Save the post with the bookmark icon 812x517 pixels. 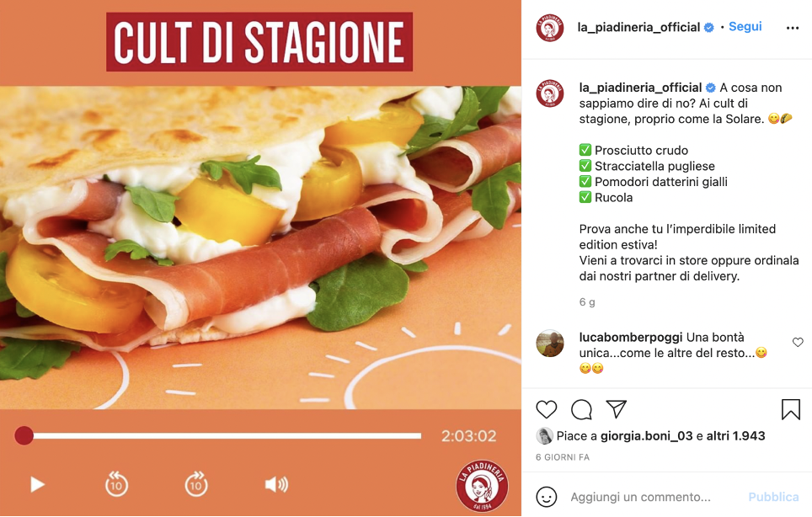click(x=791, y=409)
